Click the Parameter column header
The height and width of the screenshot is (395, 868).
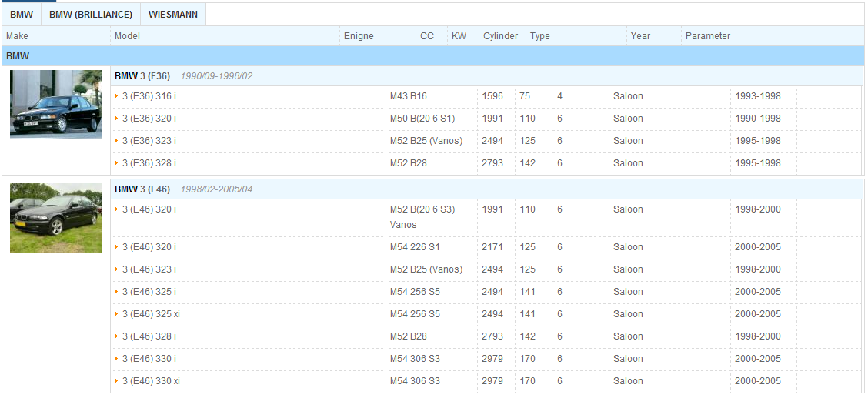[708, 36]
